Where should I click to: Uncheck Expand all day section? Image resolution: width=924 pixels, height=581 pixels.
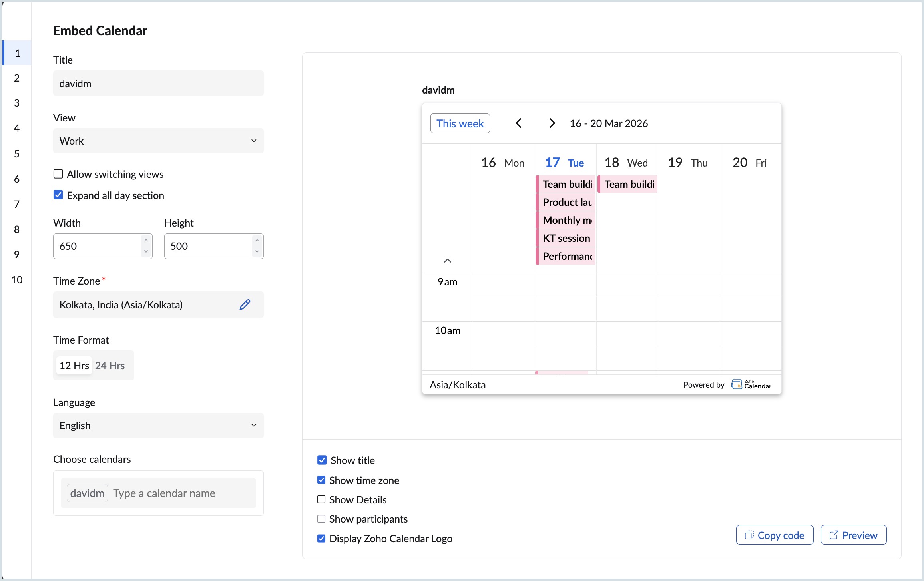pos(58,195)
